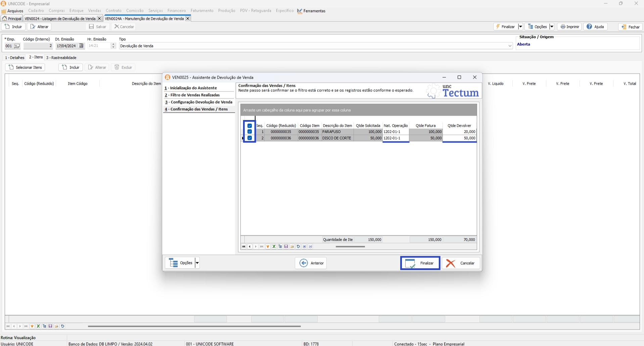Go to first record in assistant grid

244,246
